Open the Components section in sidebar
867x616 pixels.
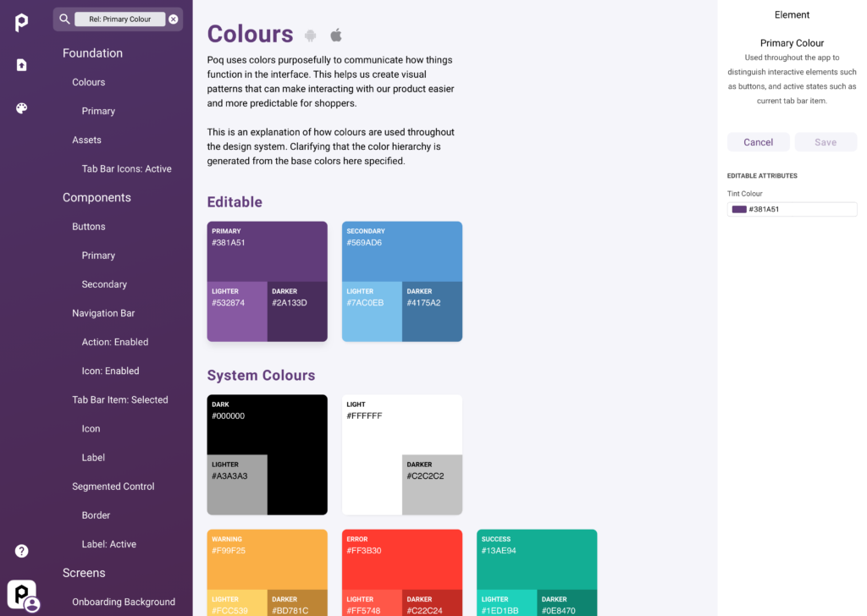pyautogui.click(x=97, y=198)
